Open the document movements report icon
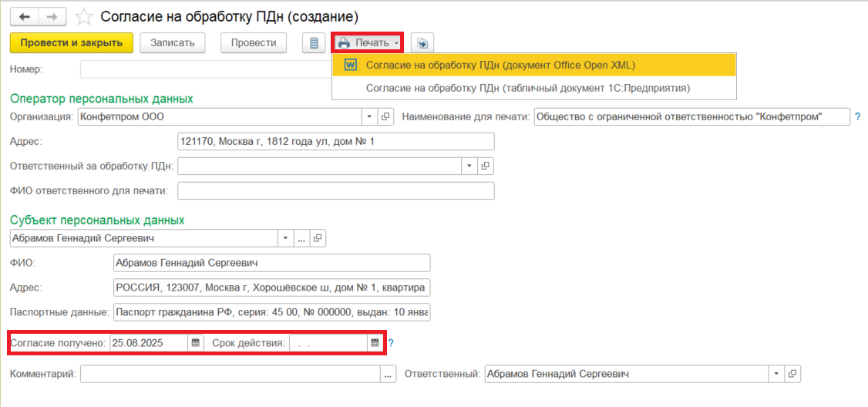The image size is (868, 407). click(x=314, y=43)
